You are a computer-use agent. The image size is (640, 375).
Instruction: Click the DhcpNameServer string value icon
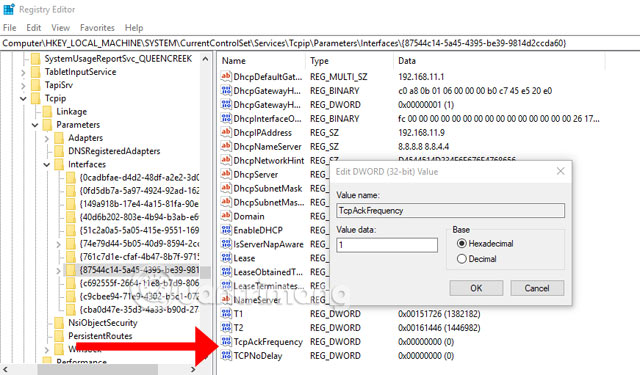click(226, 146)
